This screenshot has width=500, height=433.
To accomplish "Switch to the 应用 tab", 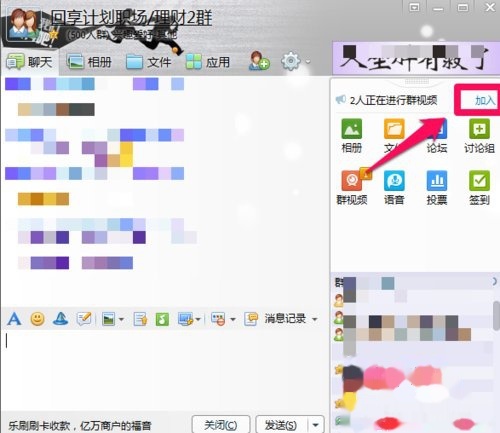I will pos(208,62).
